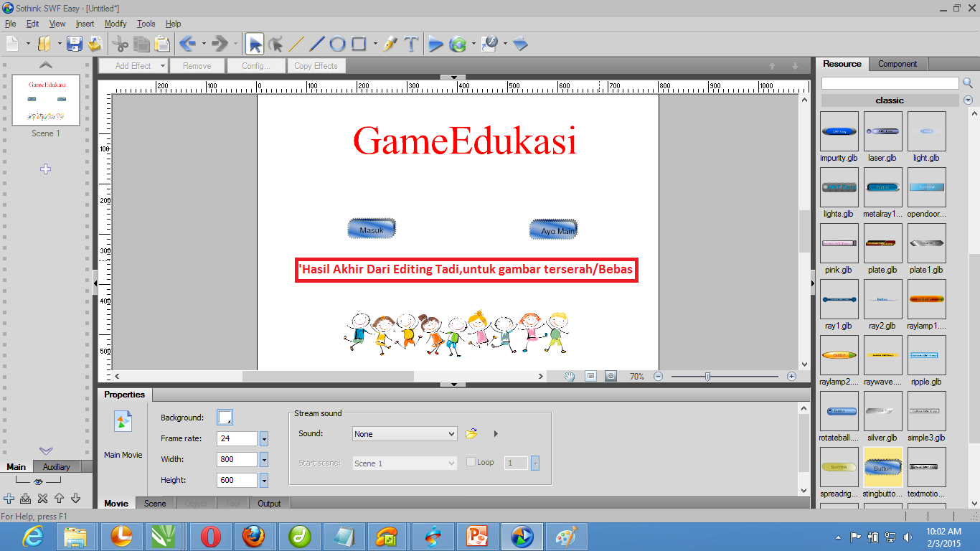Open the Add Effect dropdown

pos(133,65)
